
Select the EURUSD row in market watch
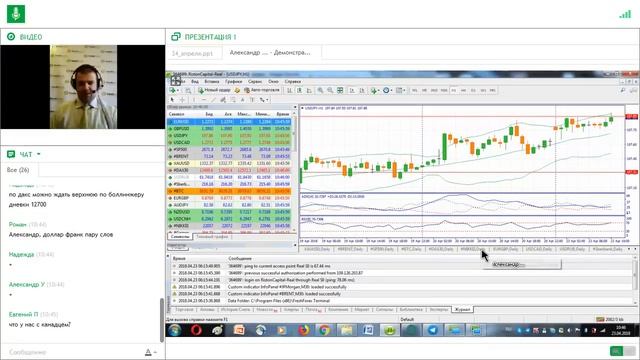[x=230, y=122]
